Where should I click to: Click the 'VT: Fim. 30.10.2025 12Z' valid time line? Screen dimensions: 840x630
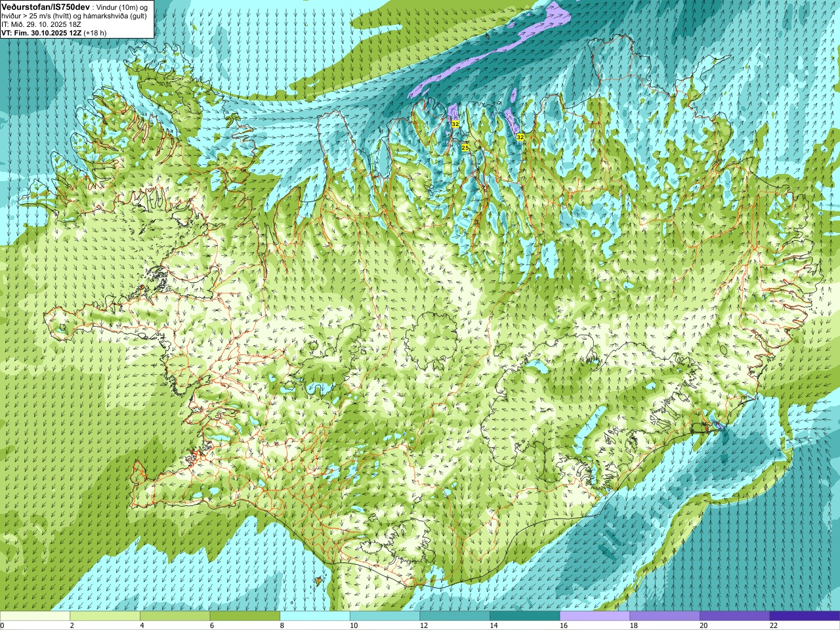(41, 33)
